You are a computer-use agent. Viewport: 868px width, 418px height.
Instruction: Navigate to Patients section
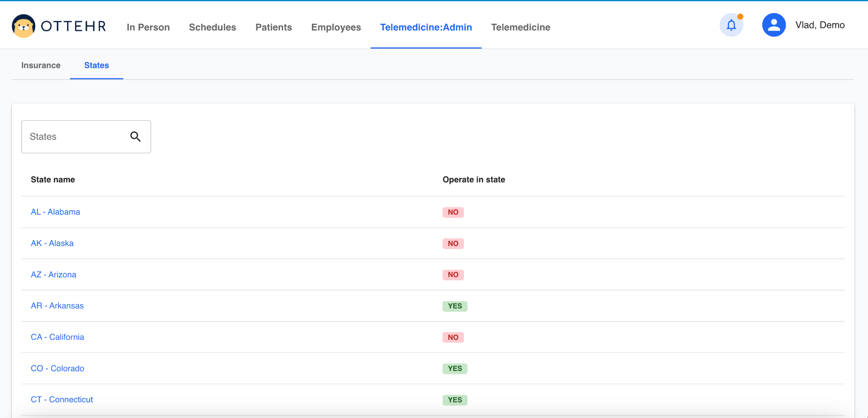(273, 27)
